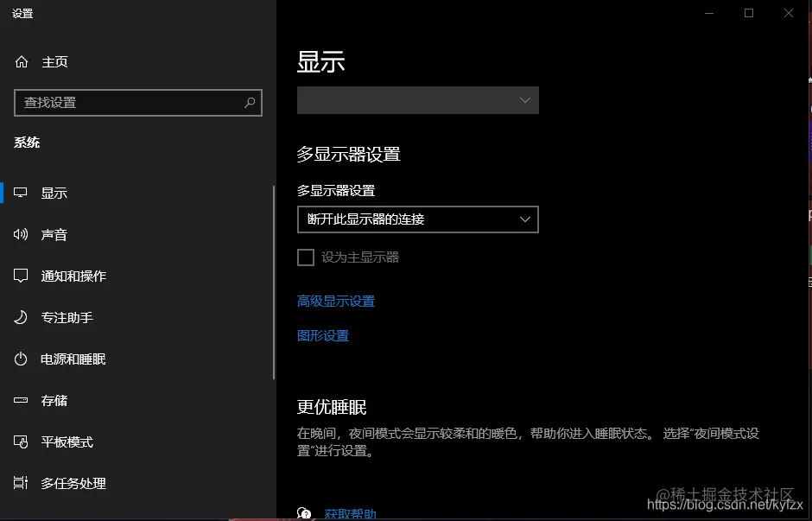Viewport: 812px width, 521px height.
Task: Maximize the Settings window
Action: pos(749,13)
